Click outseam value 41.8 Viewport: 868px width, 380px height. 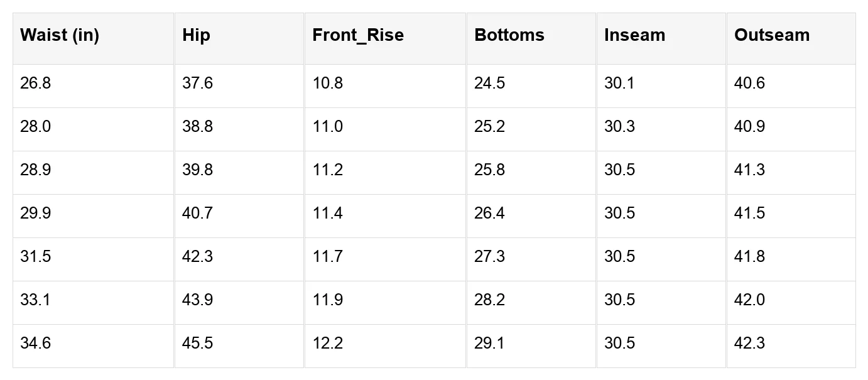pos(749,257)
